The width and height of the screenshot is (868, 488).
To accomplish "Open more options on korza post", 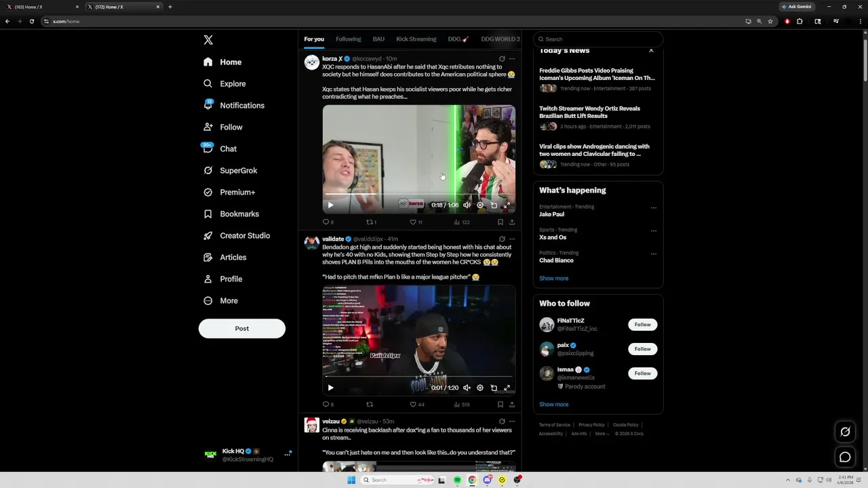I will tap(512, 59).
